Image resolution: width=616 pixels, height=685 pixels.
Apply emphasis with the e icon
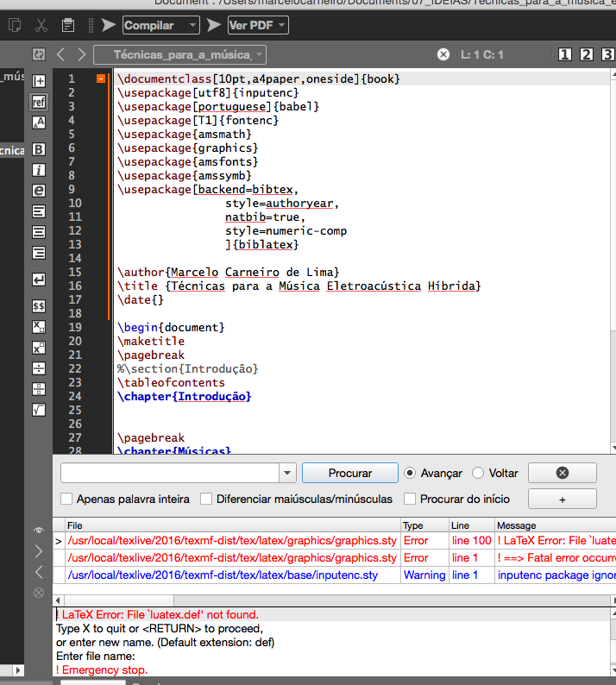point(39,191)
